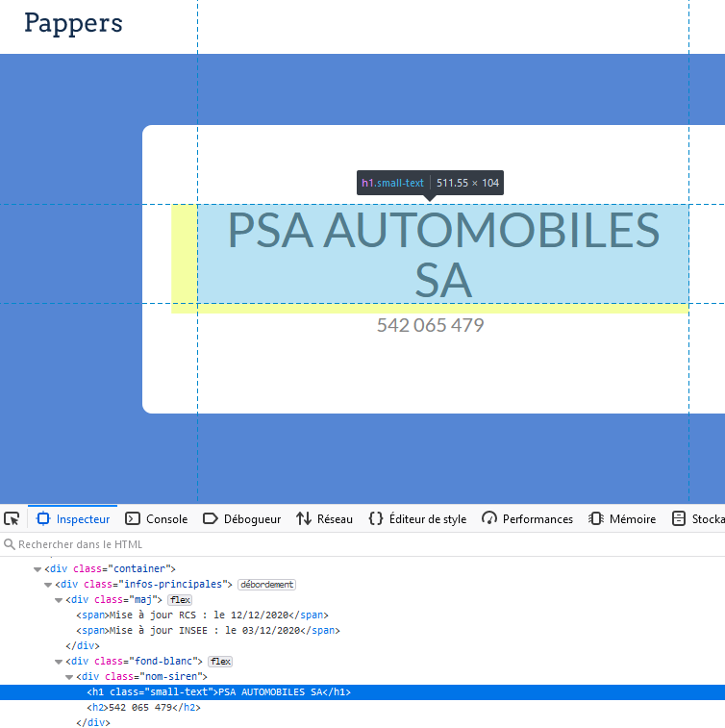The height and width of the screenshot is (728, 725).
Task: Select the div class infos-principales row
Action: tap(362, 585)
